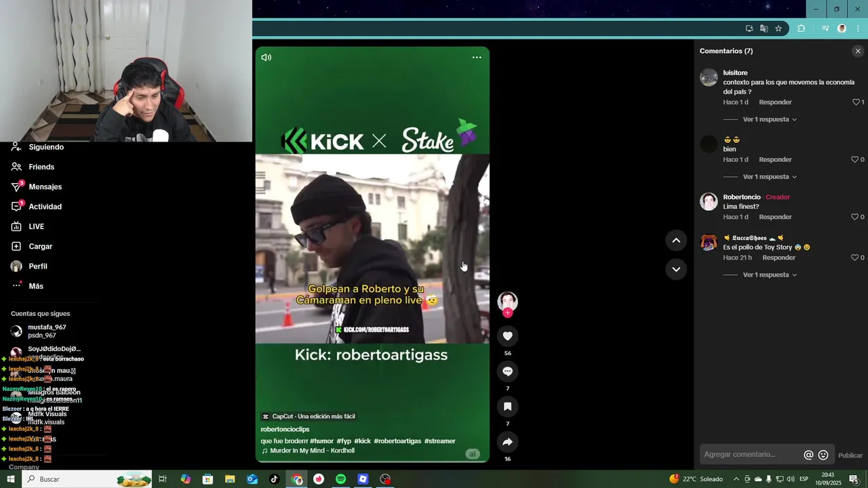868x488 pixels.
Task: Save the video with the bookmark button
Action: tap(507, 407)
